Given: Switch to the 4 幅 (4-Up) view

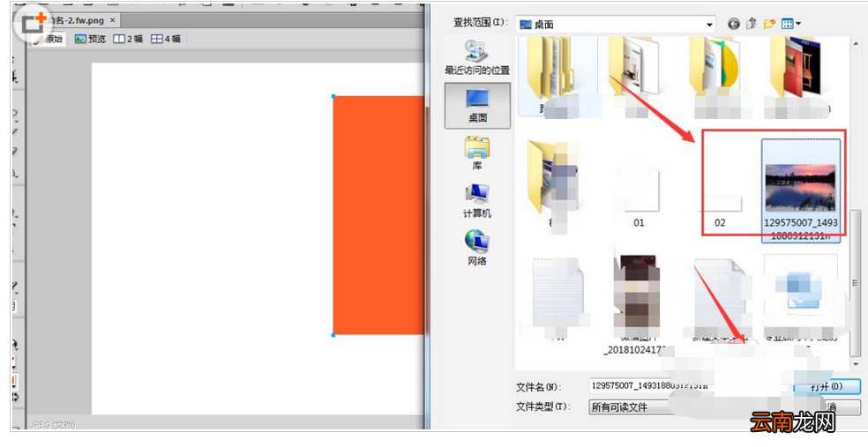Looking at the screenshot, I should coord(166,39).
